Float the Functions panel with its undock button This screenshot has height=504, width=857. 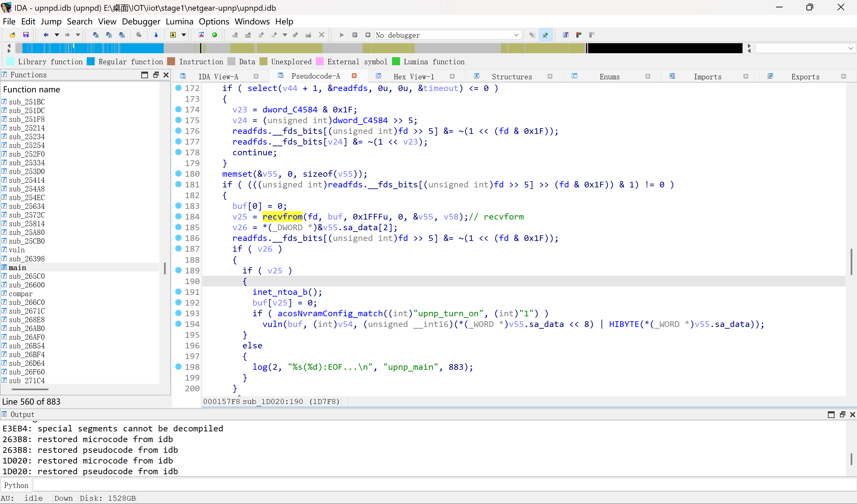click(156, 75)
